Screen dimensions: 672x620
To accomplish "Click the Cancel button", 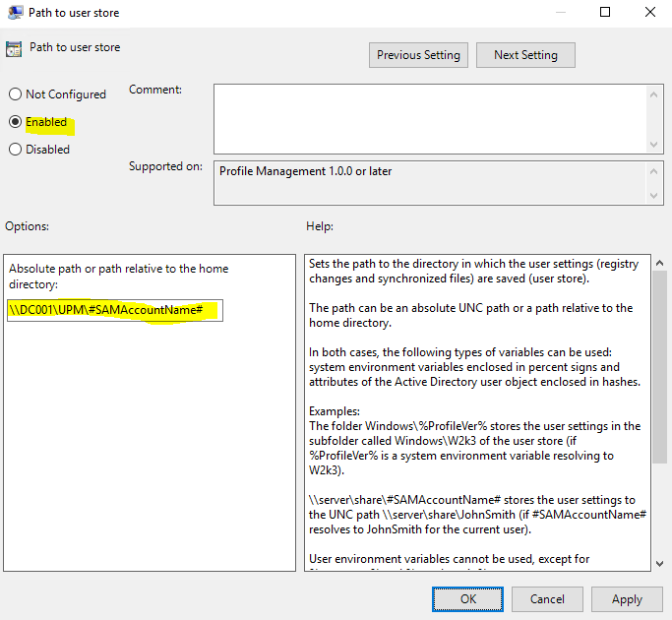I will pyautogui.click(x=547, y=598).
